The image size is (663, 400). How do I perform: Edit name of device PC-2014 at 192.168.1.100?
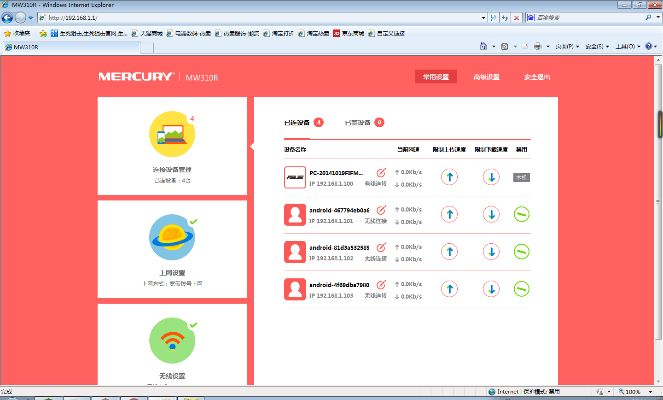pyautogui.click(x=381, y=173)
